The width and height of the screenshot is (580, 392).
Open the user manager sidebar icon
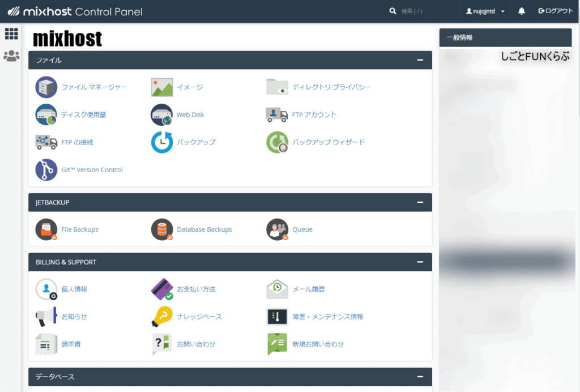point(11,56)
